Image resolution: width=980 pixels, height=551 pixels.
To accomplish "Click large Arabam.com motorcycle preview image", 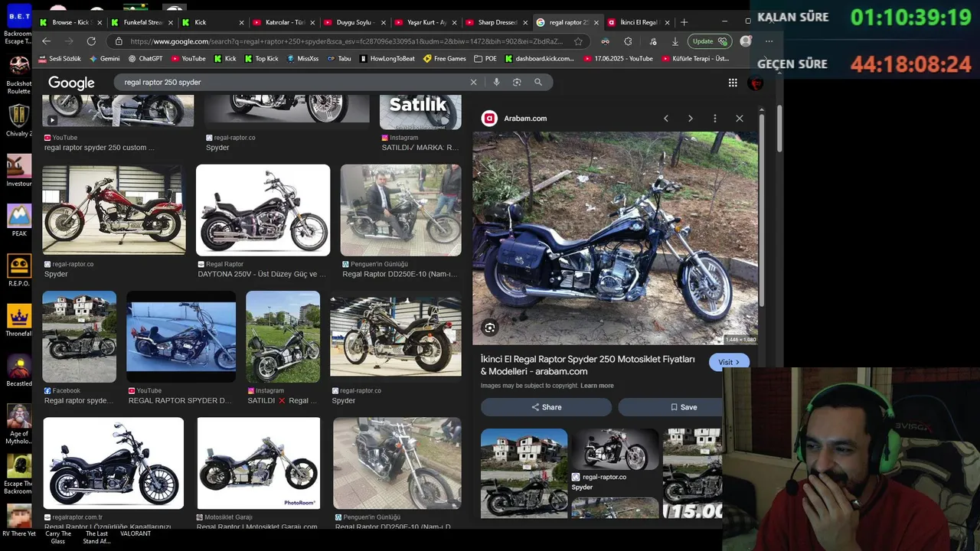I will pos(615,238).
